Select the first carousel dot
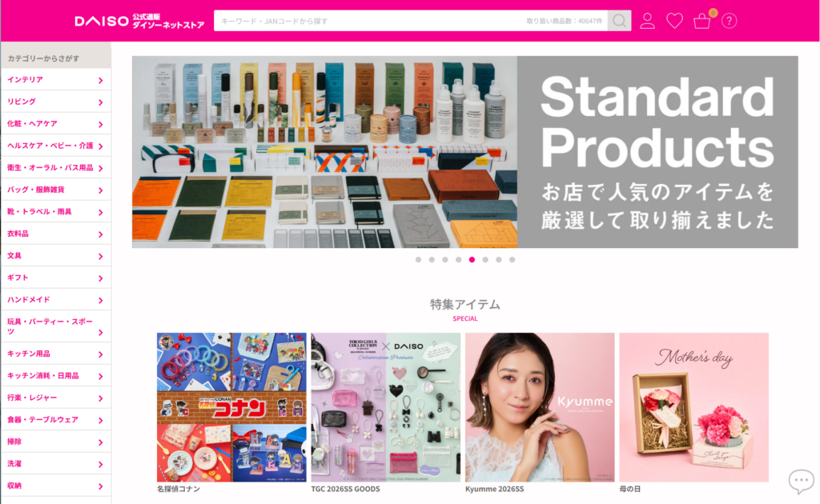 [x=418, y=259]
